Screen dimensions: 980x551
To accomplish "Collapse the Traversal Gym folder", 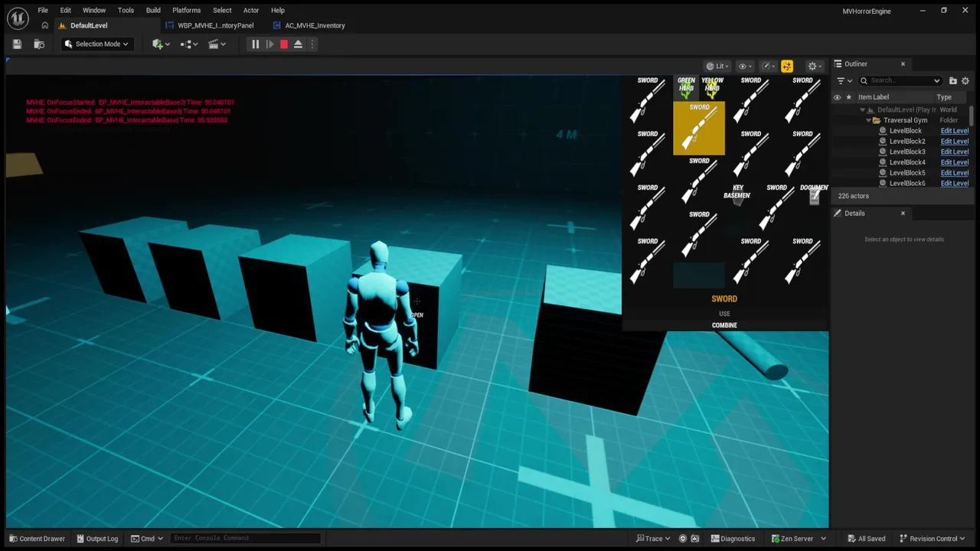I will (869, 120).
